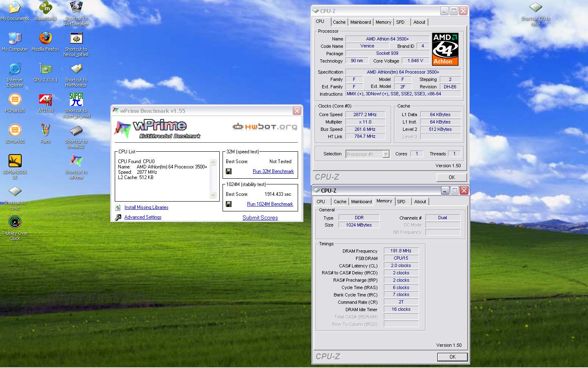This screenshot has height=368, width=588.
Task: Launch 3DMark05 desktop icon
Action: coord(15,134)
